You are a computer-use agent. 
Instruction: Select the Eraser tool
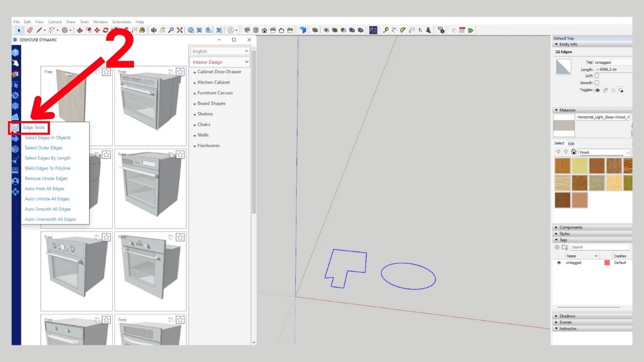[30, 31]
